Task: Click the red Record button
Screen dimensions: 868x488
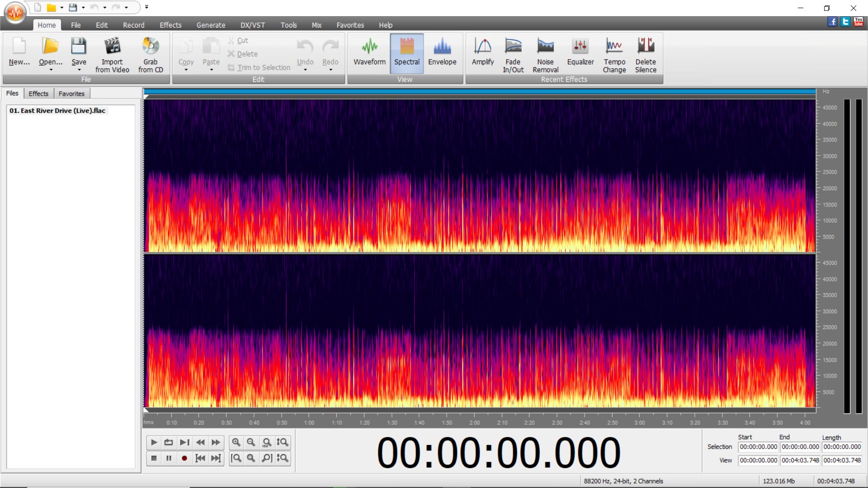Action: click(184, 458)
